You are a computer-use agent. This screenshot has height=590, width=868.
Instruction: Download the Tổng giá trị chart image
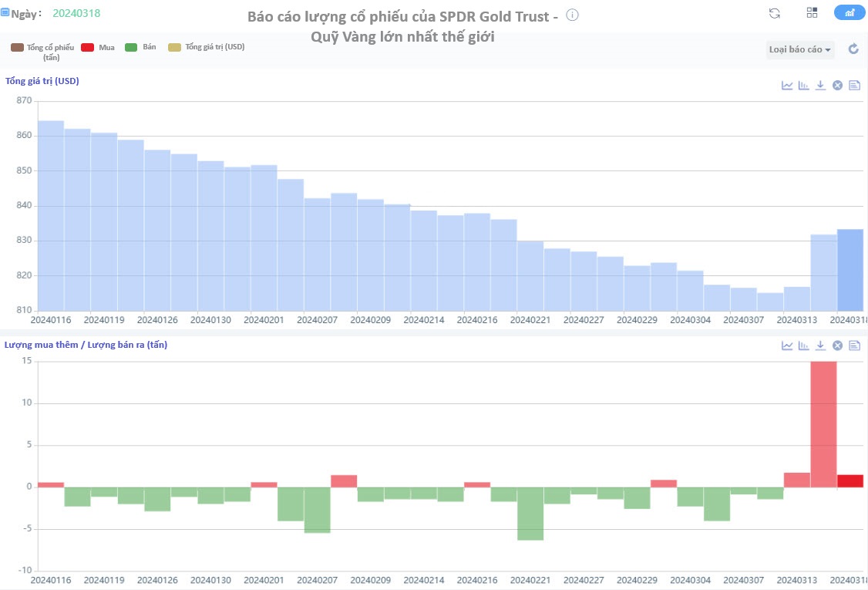(820, 86)
